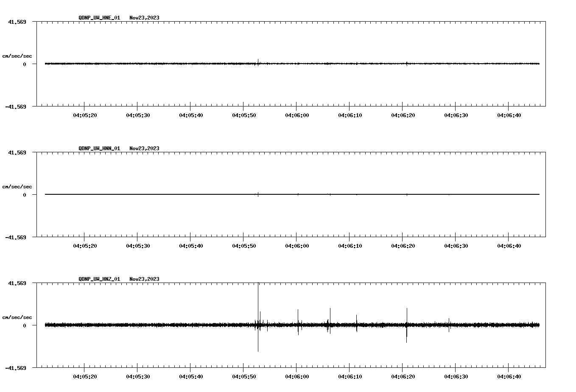The height and width of the screenshot is (392, 576).
Task: Click the largest HNZ spike near 04:05:53
Action: tap(258, 317)
